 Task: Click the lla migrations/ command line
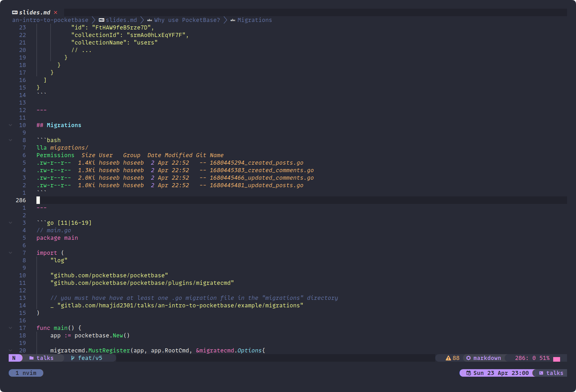point(62,148)
